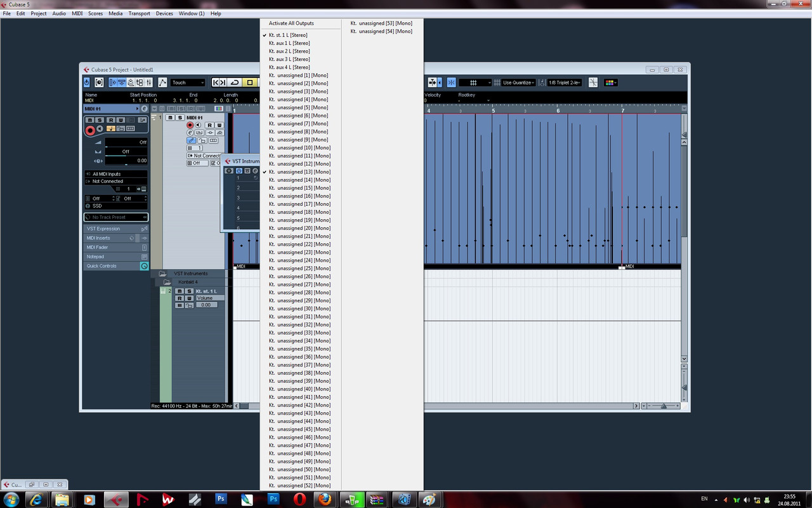The width and height of the screenshot is (812, 508).
Task: Click the horizontal zoom slider
Action: [x=664, y=406]
